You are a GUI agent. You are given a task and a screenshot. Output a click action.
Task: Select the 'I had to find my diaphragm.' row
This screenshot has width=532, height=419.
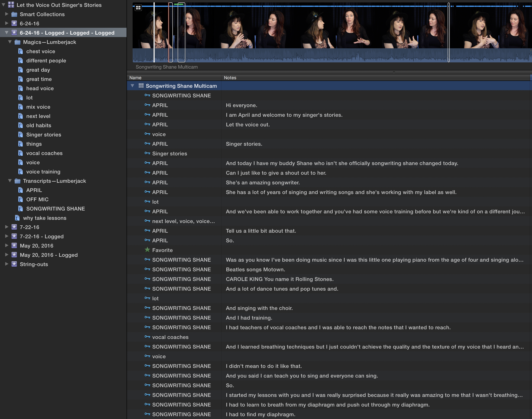pyautogui.click(x=329, y=414)
